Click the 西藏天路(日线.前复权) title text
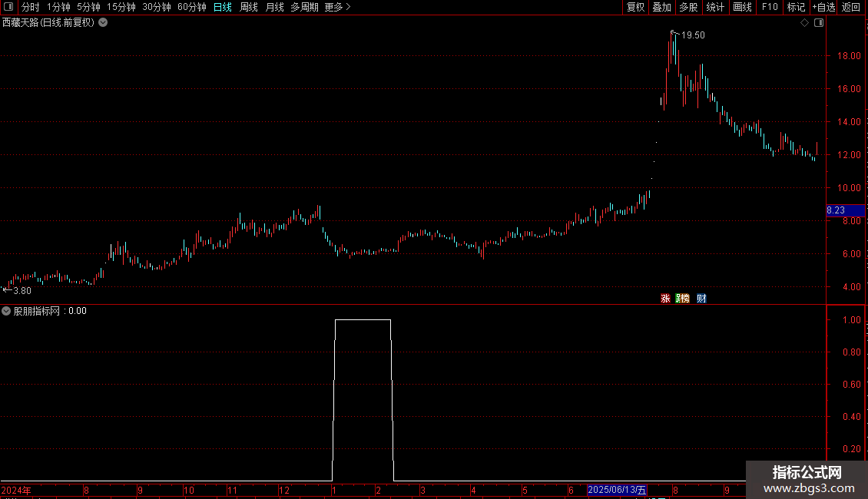The width and height of the screenshot is (868, 499). (48, 23)
